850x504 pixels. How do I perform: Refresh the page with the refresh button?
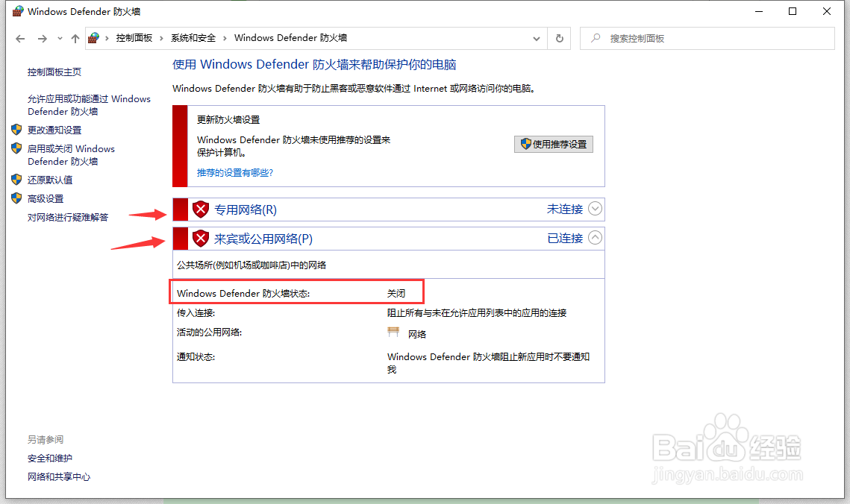click(560, 39)
